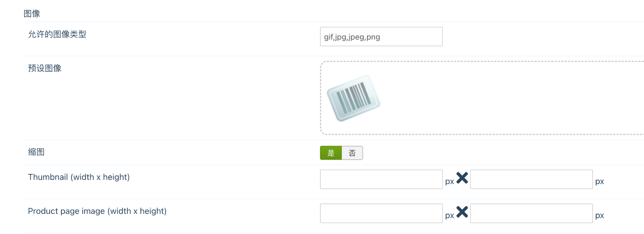Click px unit after Product page height field
Screen dimensions: 644x234
[x=599, y=216]
